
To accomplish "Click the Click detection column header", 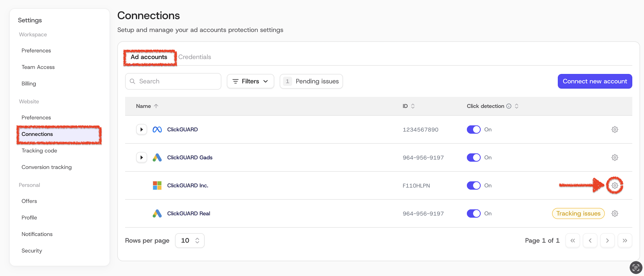I will tap(485, 106).
